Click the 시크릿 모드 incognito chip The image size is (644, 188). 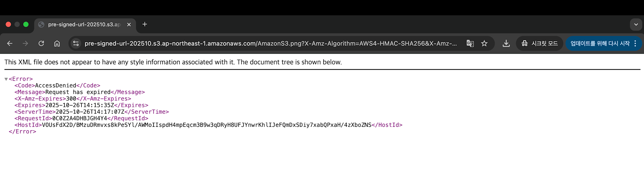click(x=540, y=43)
